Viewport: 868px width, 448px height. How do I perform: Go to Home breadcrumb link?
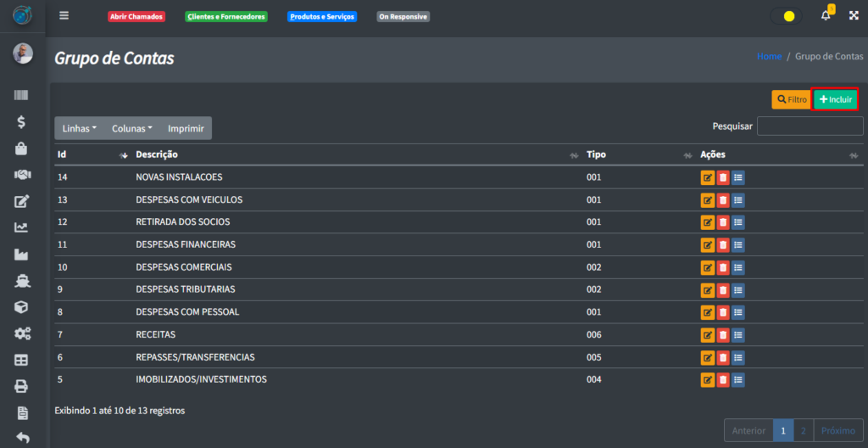pyautogui.click(x=769, y=56)
